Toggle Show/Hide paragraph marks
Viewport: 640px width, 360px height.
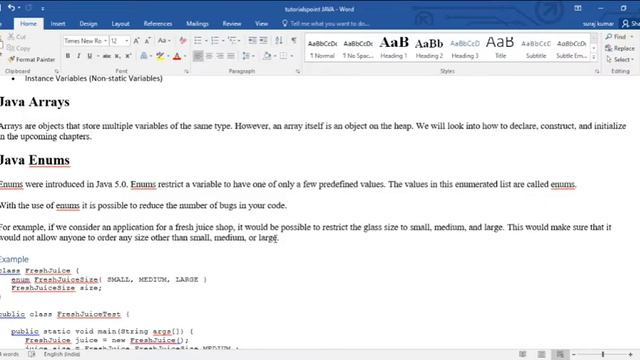[293, 40]
